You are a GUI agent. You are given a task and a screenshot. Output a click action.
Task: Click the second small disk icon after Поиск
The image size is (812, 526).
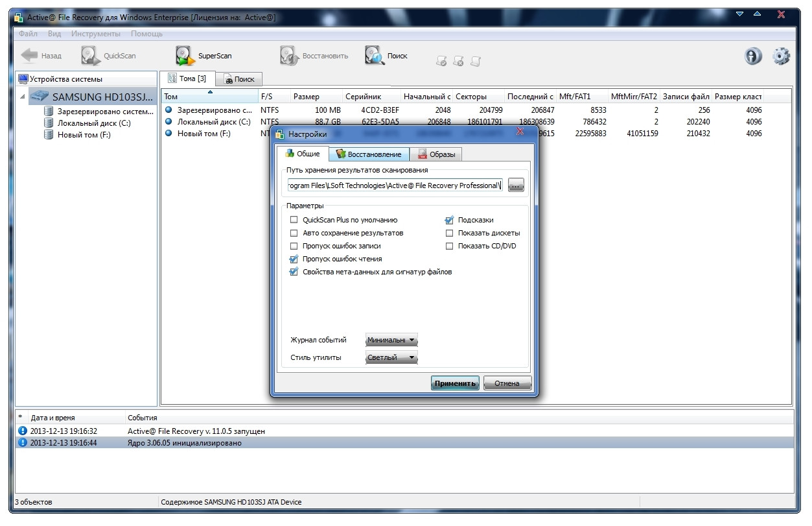[x=458, y=62]
